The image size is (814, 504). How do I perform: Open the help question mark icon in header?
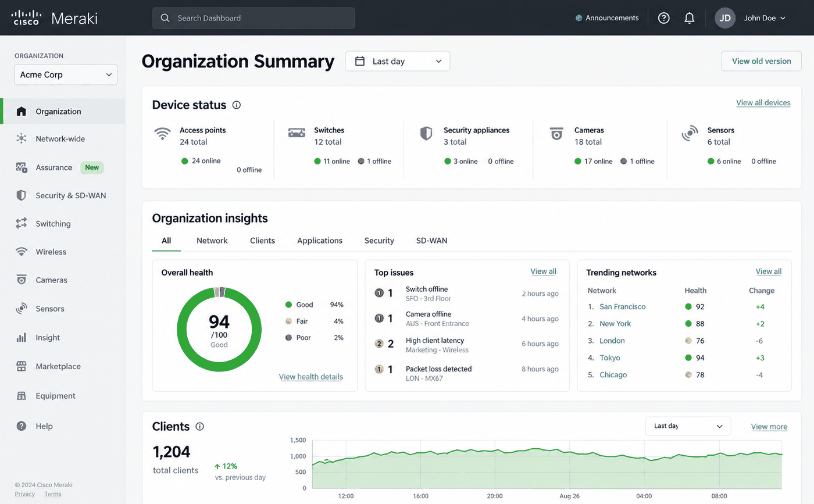tap(664, 18)
